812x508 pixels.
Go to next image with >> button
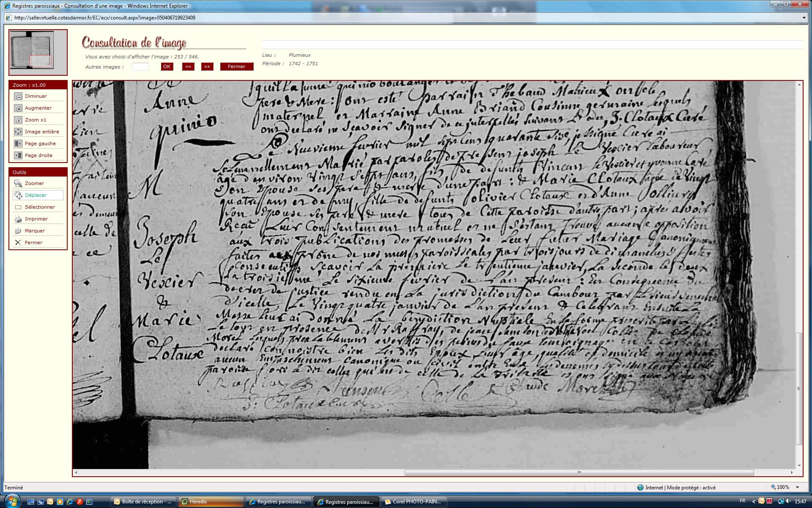[207, 66]
